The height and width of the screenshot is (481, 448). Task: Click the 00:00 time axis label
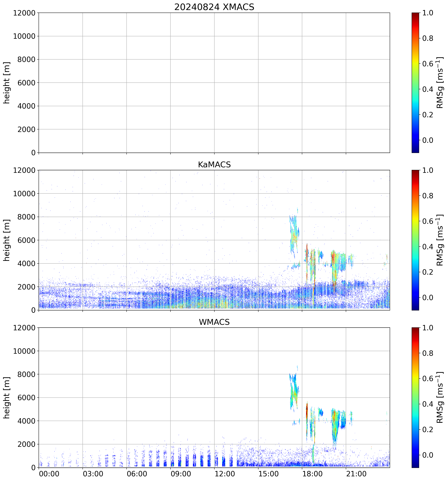tap(49, 474)
